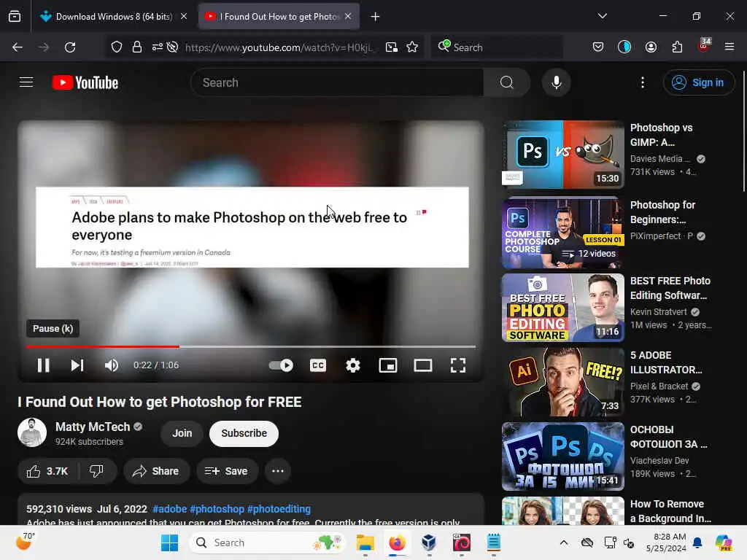Like the video thumbs up
The height and width of the screenshot is (560, 747).
[x=47, y=472]
